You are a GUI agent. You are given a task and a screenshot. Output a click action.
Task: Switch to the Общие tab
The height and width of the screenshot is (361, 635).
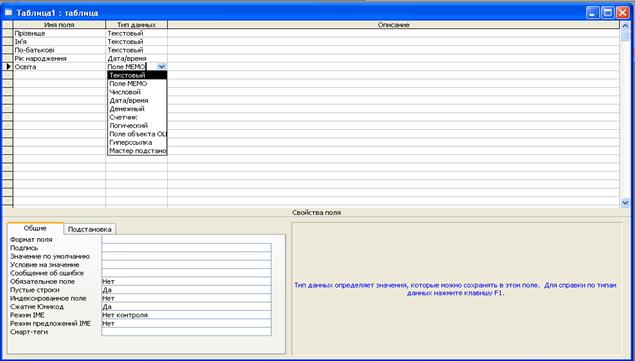click(x=35, y=229)
